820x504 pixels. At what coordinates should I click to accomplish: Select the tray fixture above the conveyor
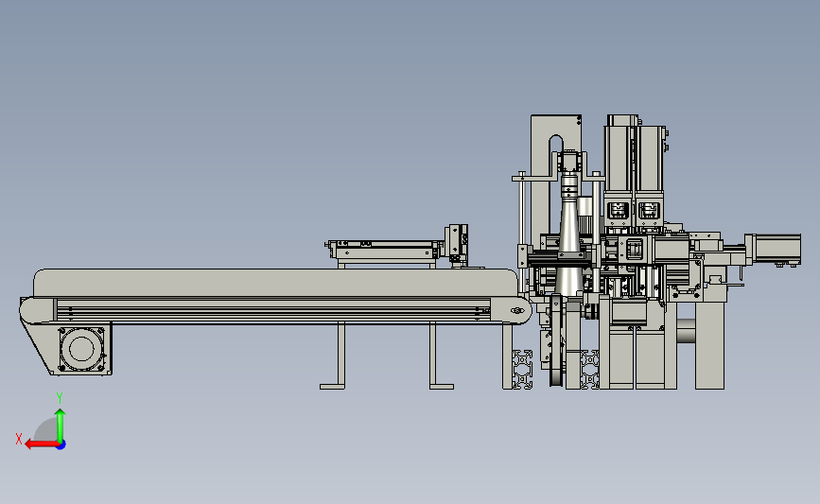(x=384, y=250)
